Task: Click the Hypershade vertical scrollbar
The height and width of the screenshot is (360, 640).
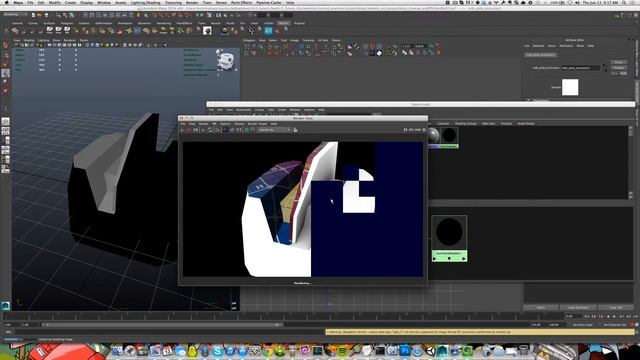Action: click(x=630, y=162)
